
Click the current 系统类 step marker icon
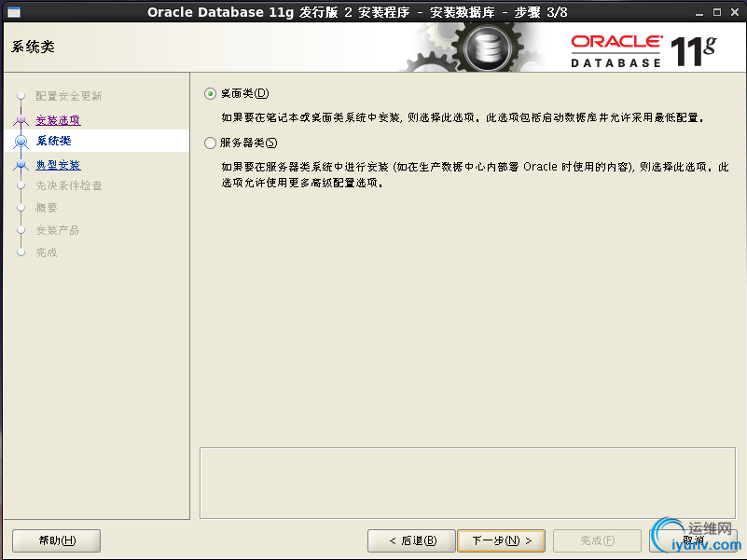click(21, 142)
